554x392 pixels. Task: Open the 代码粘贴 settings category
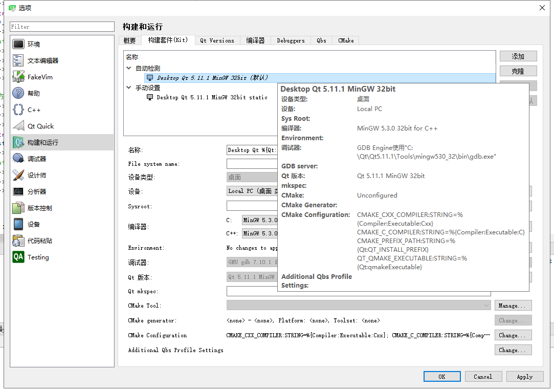click(x=62, y=241)
